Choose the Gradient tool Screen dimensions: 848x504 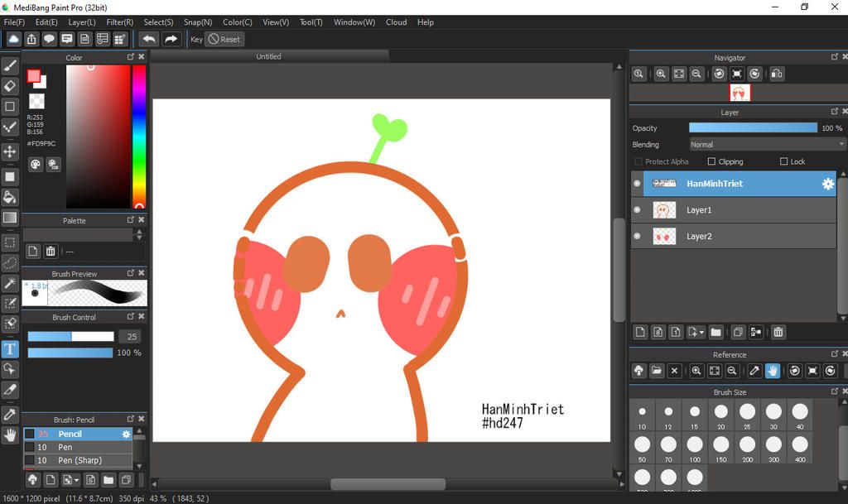click(x=10, y=218)
